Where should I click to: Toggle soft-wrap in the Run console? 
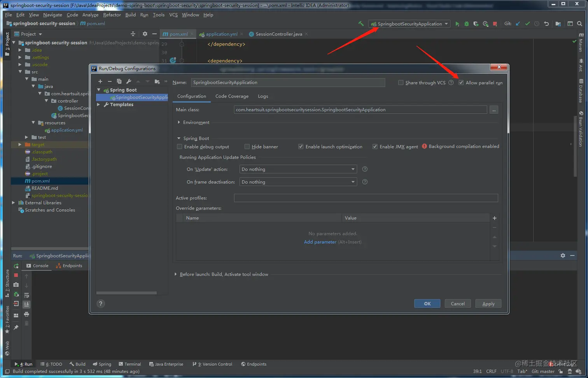click(26, 295)
